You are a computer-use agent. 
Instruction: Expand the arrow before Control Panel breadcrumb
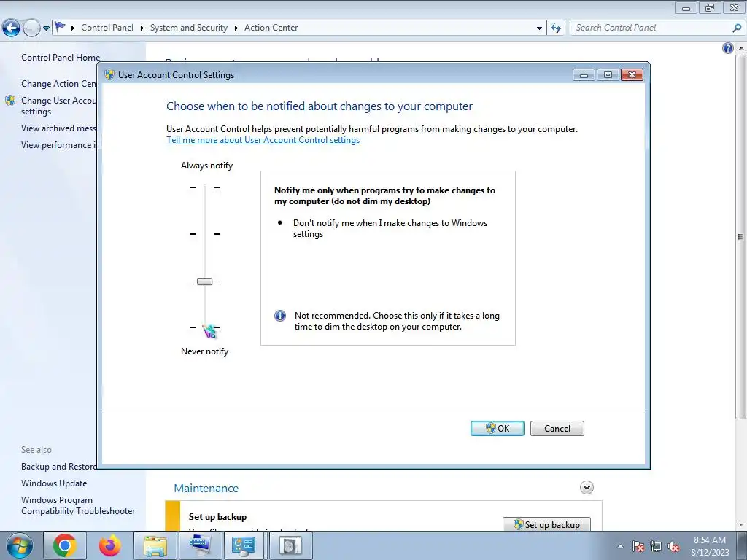[x=73, y=28]
